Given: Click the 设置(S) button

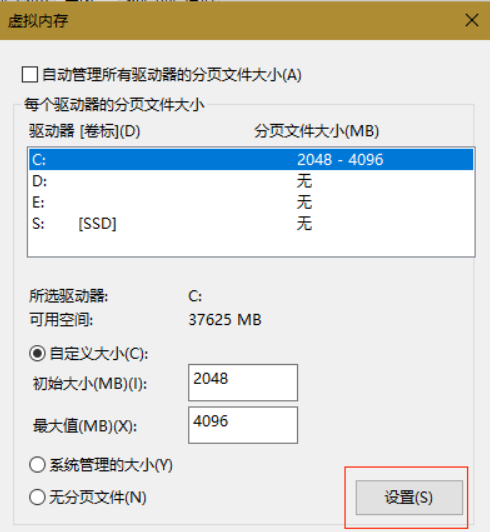Looking at the screenshot, I should 409,497.
